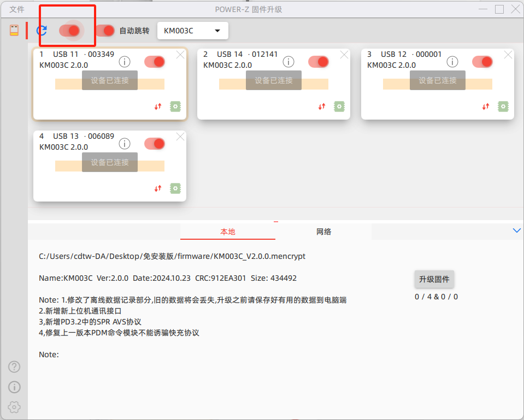Open device info on the USB 12 card
The height and width of the screenshot is (420, 524).
(x=452, y=62)
